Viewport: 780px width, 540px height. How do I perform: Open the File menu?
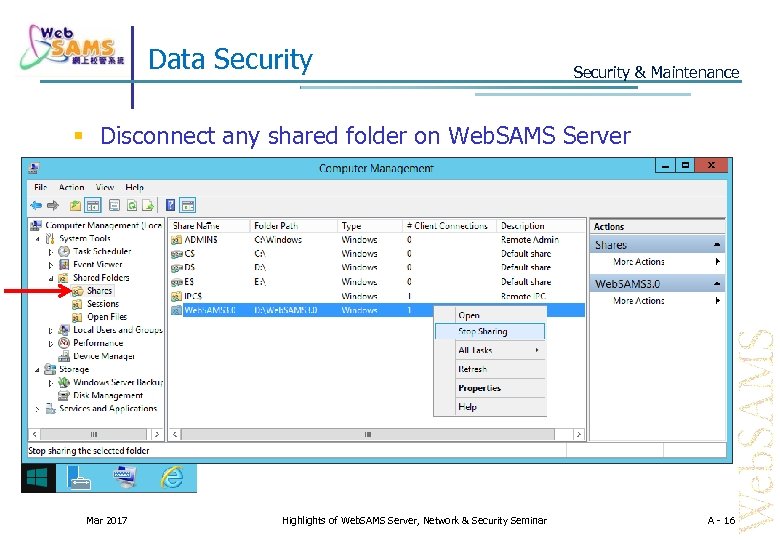(40, 187)
